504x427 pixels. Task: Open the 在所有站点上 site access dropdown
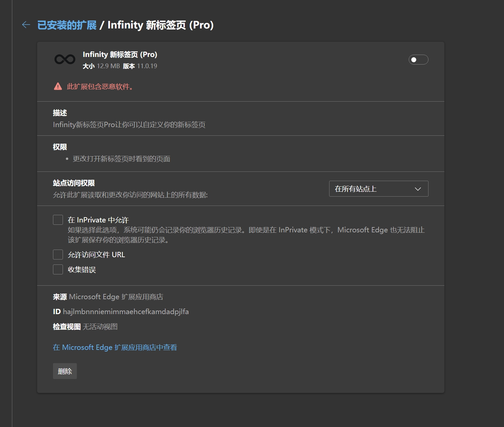378,189
